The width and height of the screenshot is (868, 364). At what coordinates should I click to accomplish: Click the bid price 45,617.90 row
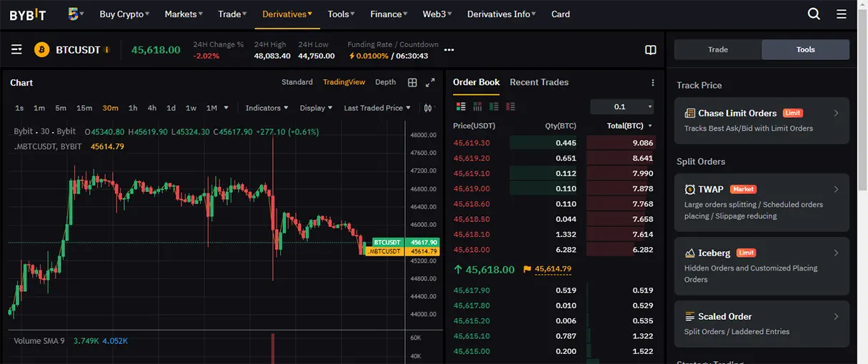click(554, 290)
